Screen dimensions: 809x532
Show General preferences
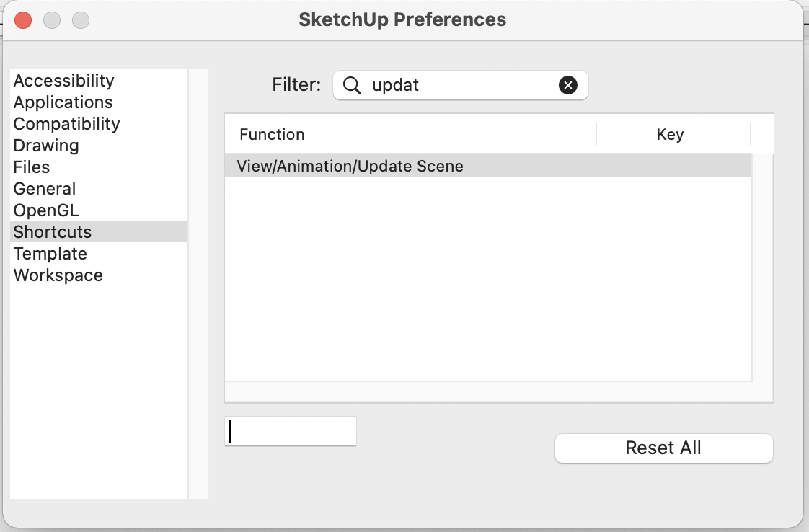click(x=44, y=189)
